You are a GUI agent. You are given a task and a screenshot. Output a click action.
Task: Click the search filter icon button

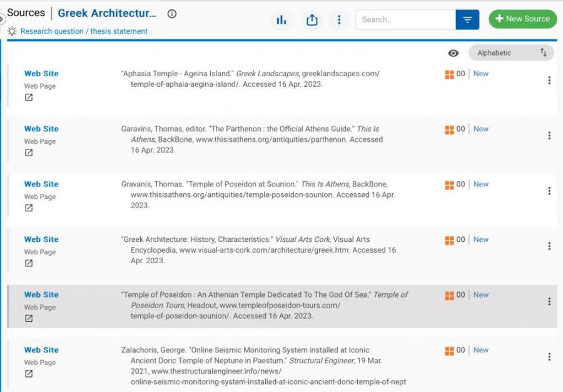point(467,19)
